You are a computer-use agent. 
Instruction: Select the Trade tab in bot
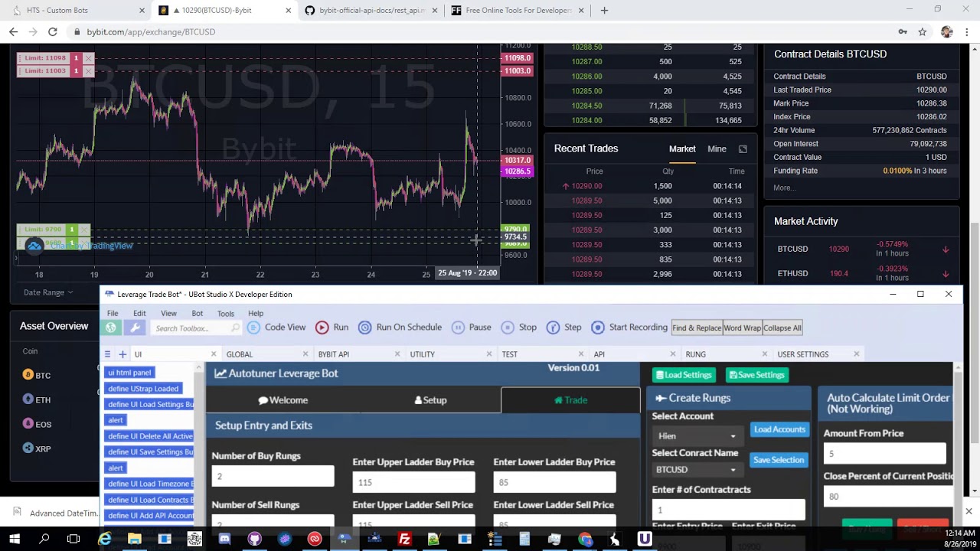(x=570, y=400)
